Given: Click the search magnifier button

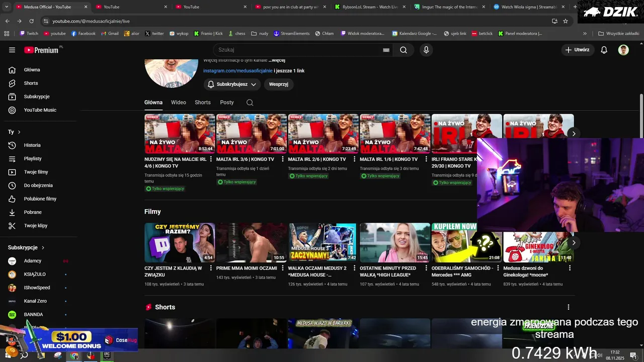Looking at the screenshot, I should click(x=404, y=50).
